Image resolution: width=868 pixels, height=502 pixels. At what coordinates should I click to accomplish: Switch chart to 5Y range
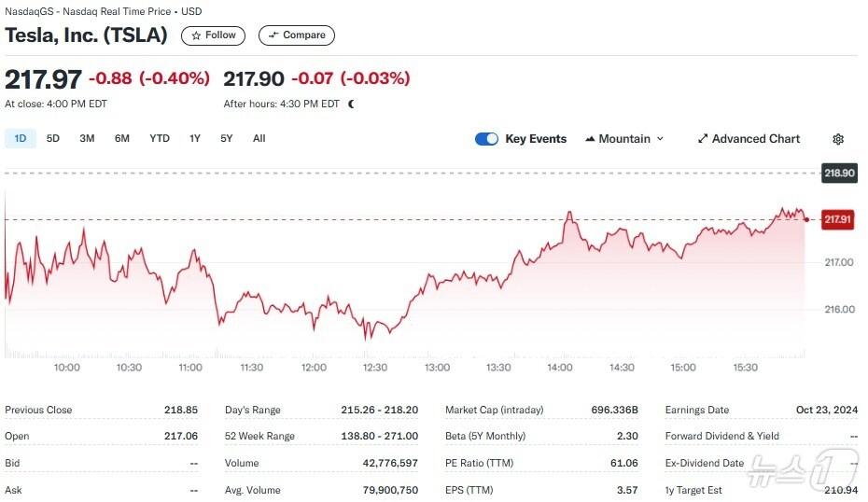point(227,138)
